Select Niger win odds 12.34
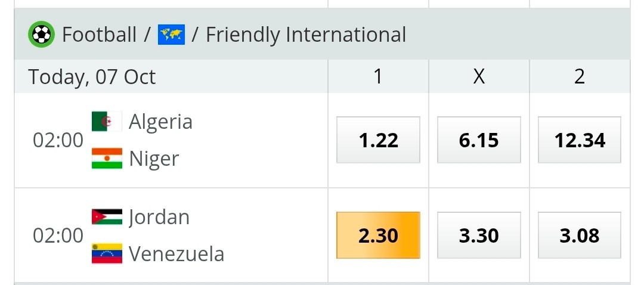The image size is (644, 285). point(580,140)
